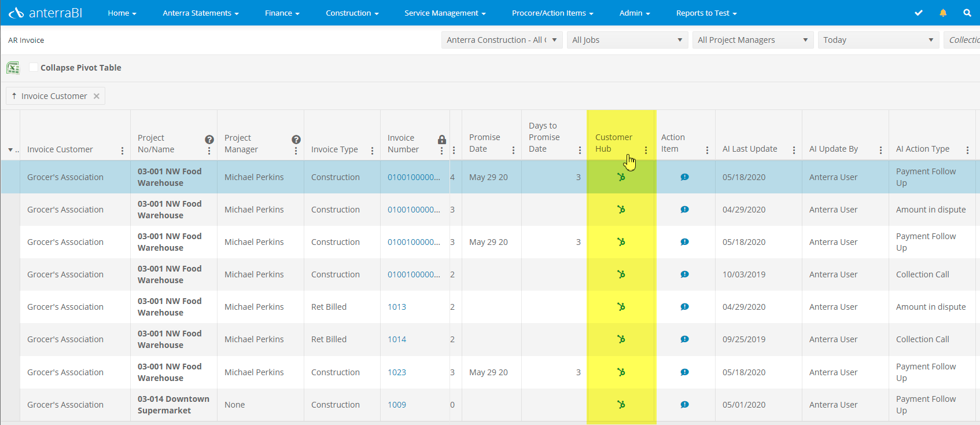The height and width of the screenshot is (425, 980).
Task: Open Customer Hub column options menu
Action: click(646, 150)
